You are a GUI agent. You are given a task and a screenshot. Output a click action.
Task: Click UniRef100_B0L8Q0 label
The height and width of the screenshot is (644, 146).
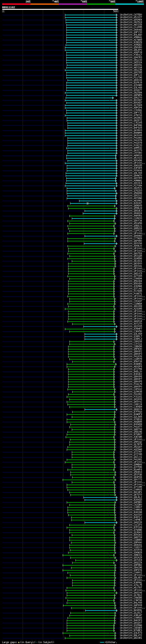tap(131, 35)
